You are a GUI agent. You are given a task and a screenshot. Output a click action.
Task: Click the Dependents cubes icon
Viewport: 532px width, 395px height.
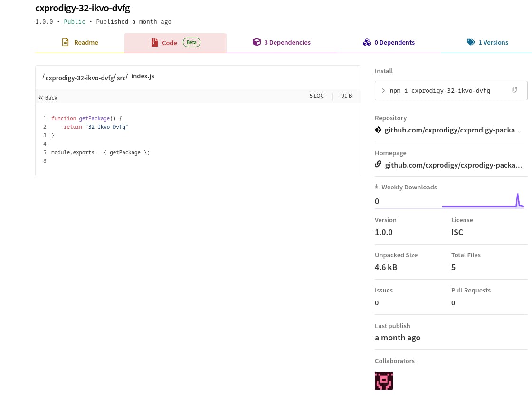click(x=367, y=42)
